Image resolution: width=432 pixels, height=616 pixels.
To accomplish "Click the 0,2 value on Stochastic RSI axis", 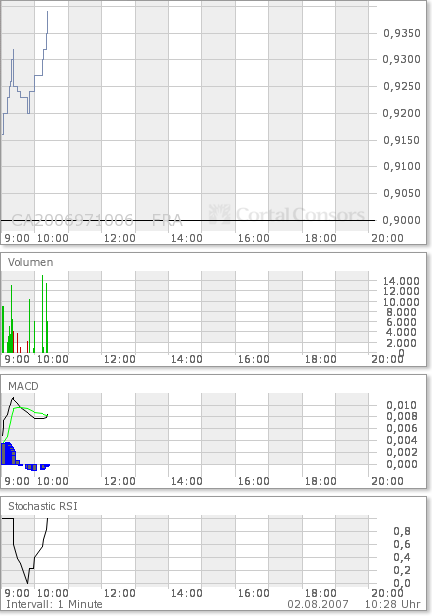I will pos(402,570).
